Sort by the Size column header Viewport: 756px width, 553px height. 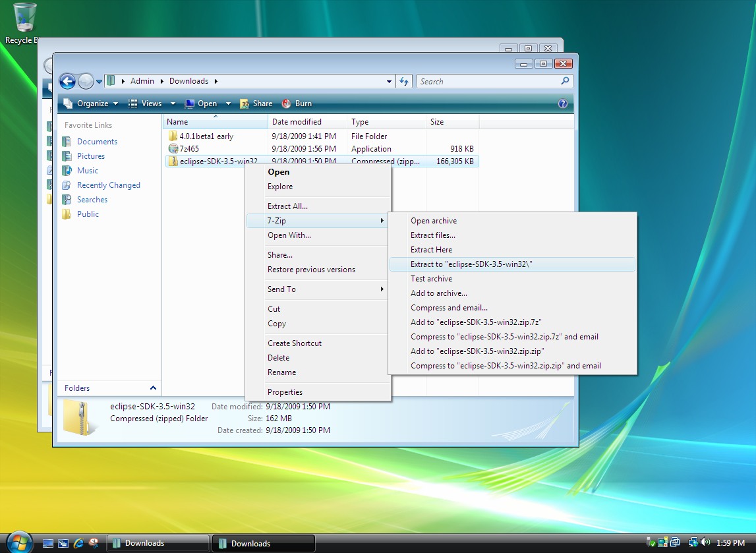coord(452,122)
